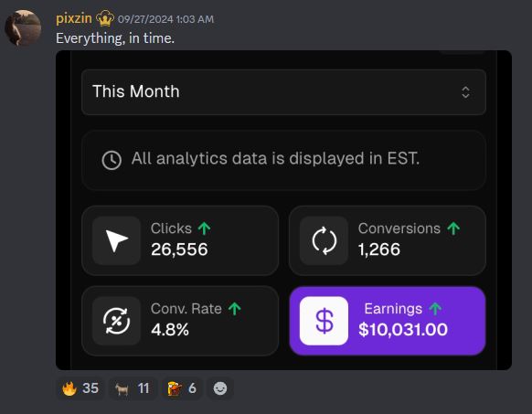Viewport: 532px width, 414px height.
Task: Click the Conversions circular arrows icon
Action: point(324,240)
